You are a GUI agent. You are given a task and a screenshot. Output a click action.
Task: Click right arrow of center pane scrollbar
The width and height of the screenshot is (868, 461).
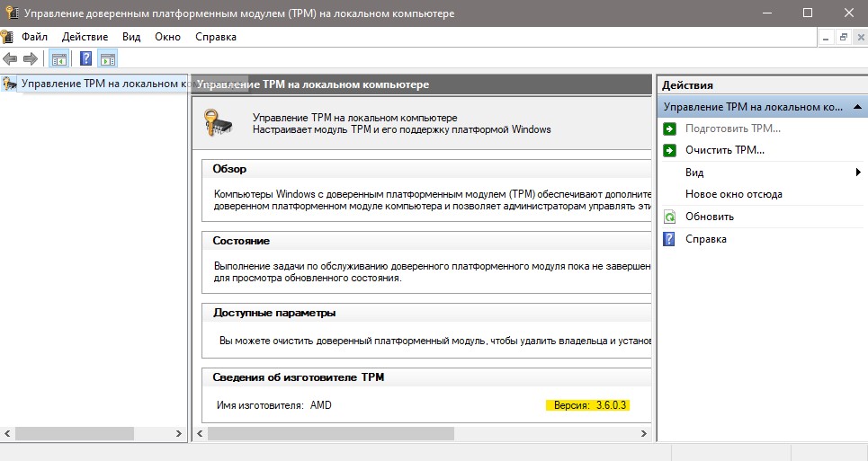[x=644, y=433]
